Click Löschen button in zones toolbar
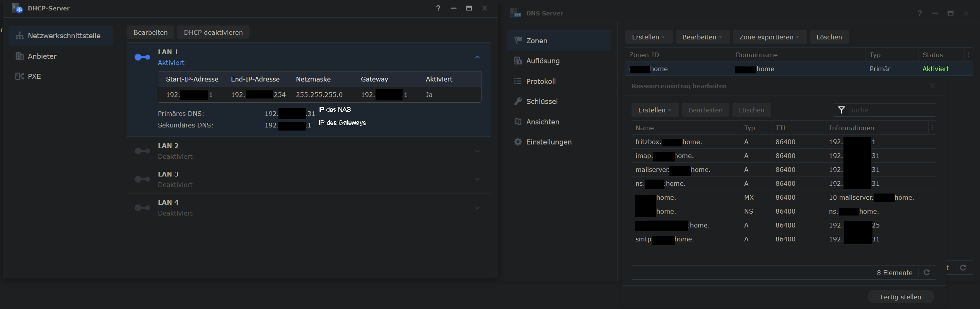 [x=829, y=37]
